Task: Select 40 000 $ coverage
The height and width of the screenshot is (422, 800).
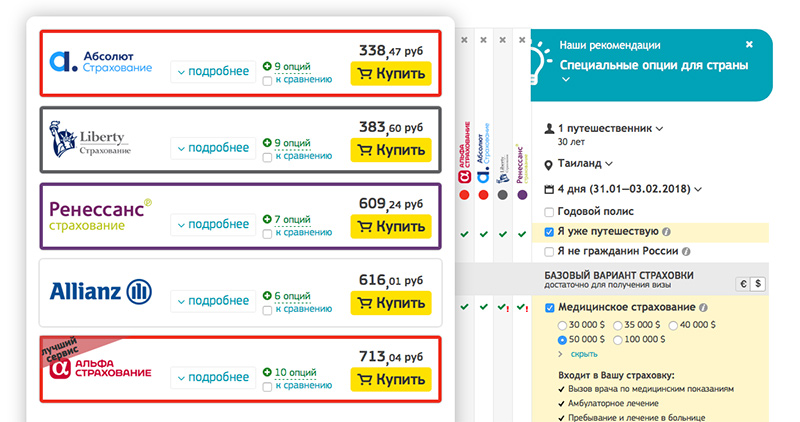Action: click(673, 326)
